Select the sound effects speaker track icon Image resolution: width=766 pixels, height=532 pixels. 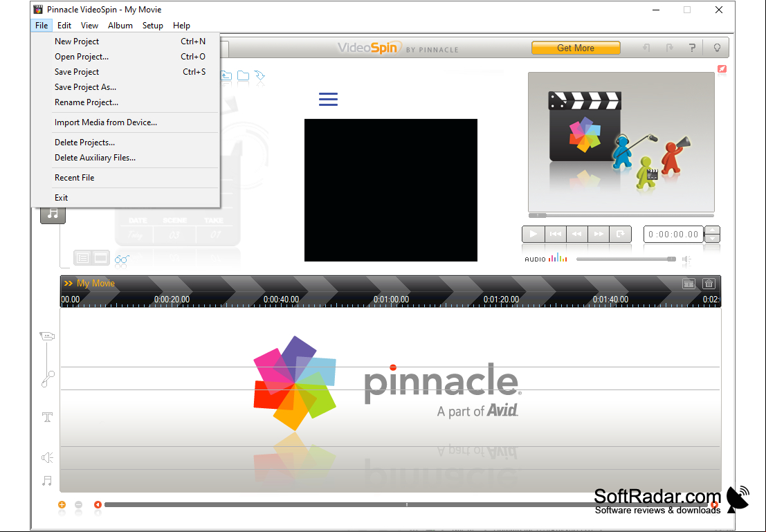(47, 457)
